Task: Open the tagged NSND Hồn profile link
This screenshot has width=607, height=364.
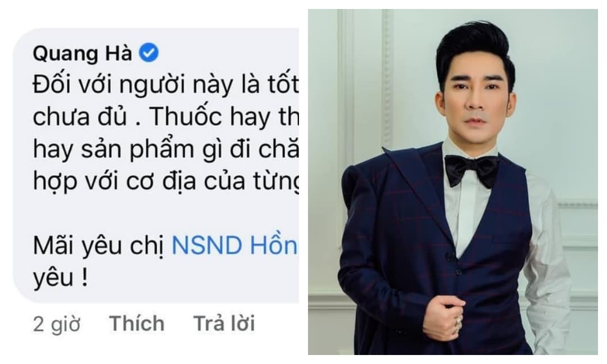Action: click(x=234, y=245)
